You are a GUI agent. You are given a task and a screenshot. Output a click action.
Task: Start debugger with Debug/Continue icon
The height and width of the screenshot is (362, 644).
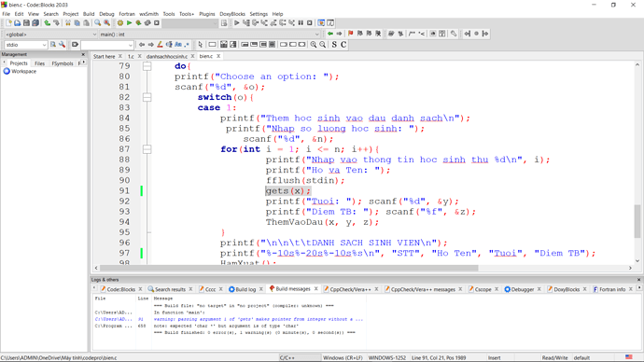[x=236, y=23]
